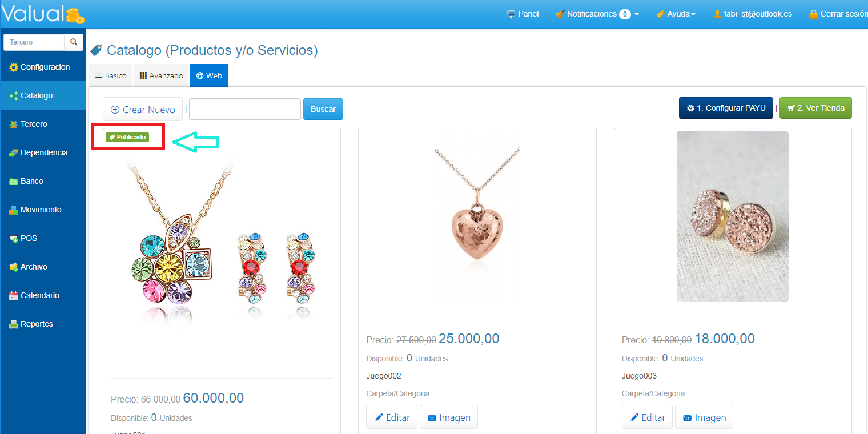
Task: Open 1. Configurar PAYU settings
Action: click(726, 108)
